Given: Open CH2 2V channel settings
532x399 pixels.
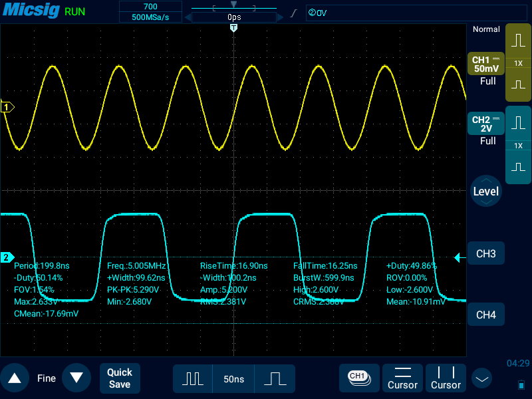Looking at the screenshot, I should pos(486,124).
